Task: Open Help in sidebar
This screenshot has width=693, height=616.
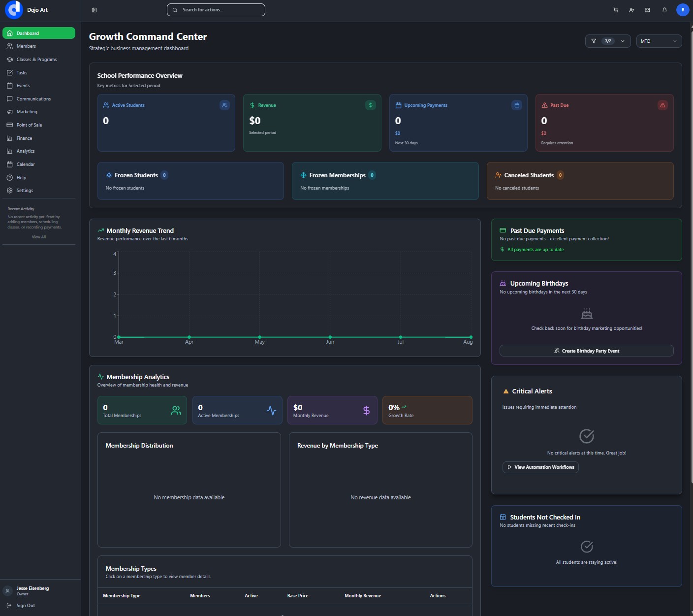Action: pyautogui.click(x=39, y=178)
